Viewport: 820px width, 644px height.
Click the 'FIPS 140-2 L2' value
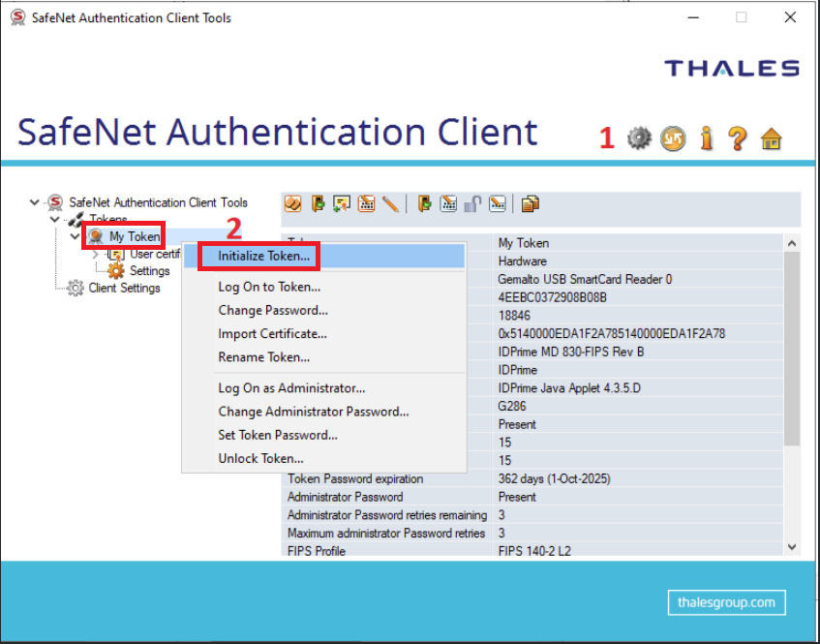point(534,551)
